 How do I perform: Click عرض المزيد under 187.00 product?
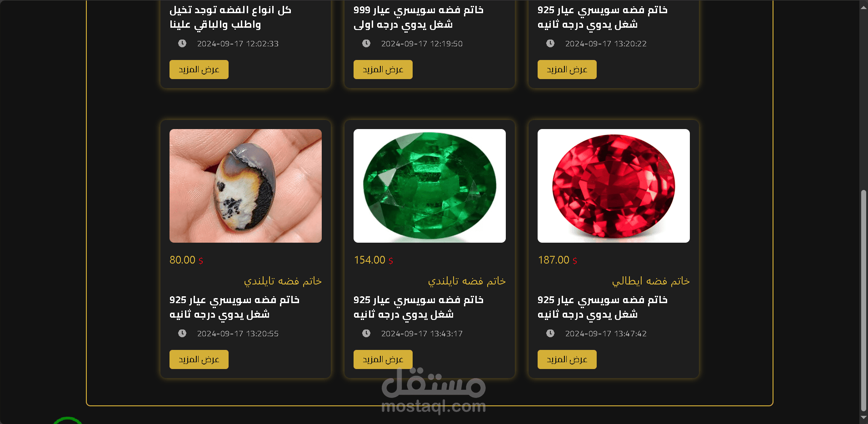tap(567, 359)
